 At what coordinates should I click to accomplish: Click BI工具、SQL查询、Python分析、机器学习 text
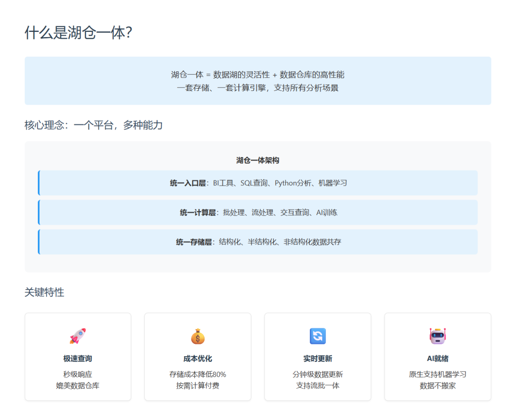[280, 183]
